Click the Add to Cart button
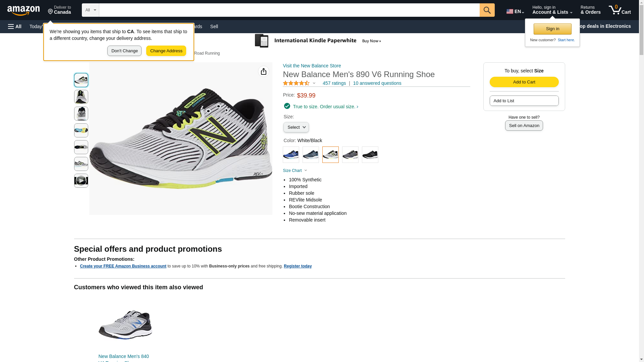This screenshot has width=644, height=362. click(x=524, y=82)
